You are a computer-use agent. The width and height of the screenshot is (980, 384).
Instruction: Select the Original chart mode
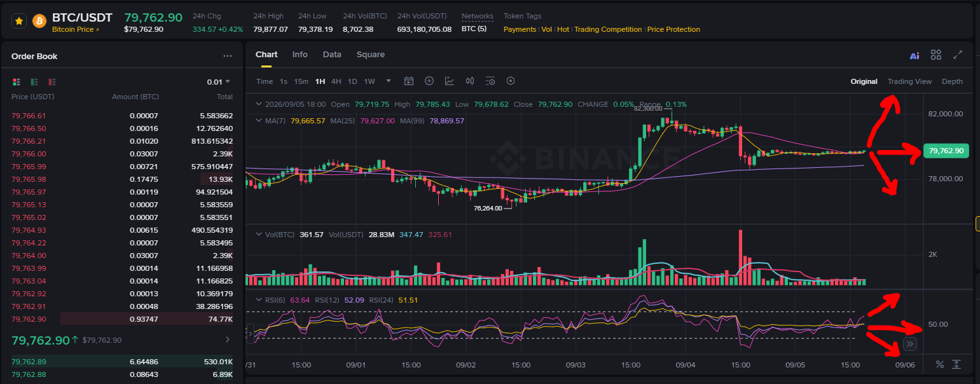coord(864,81)
